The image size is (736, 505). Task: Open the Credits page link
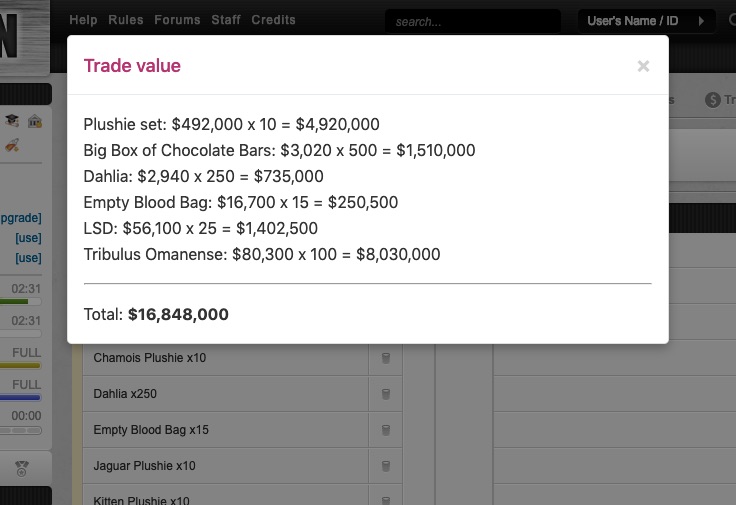273,20
